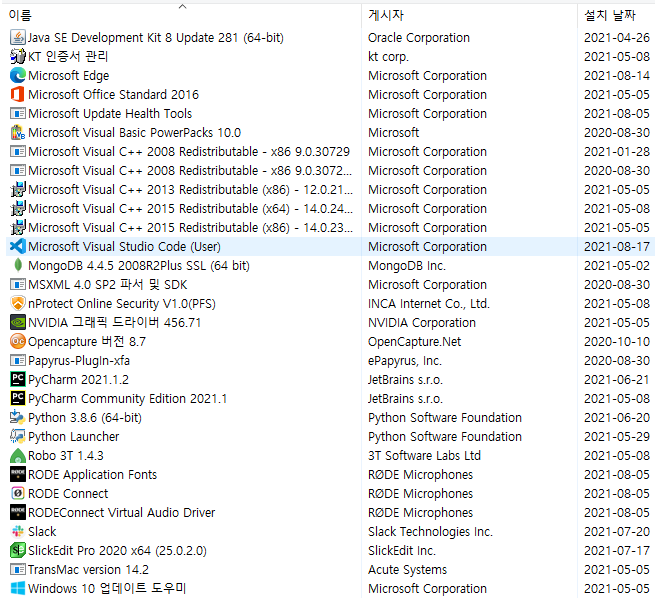
Task: Click the Visual C++ 2015 (x64) icon
Action: pyautogui.click(x=18, y=208)
